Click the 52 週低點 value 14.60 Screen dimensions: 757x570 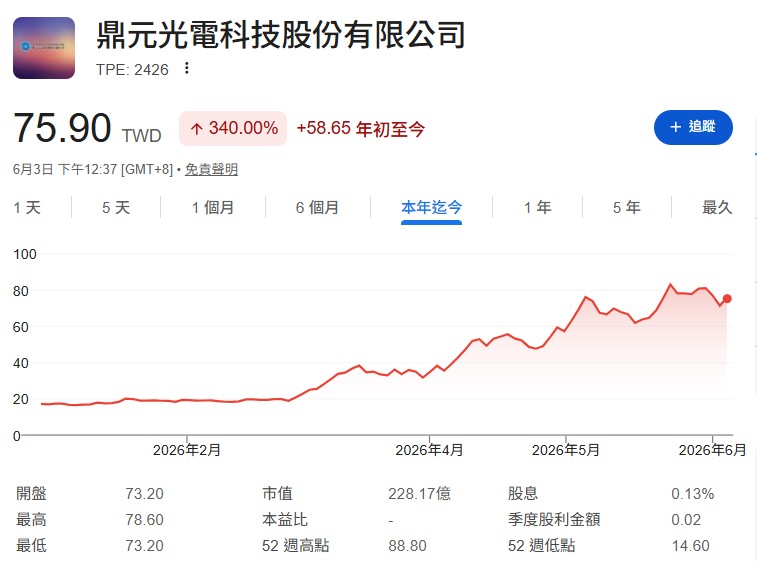(x=690, y=546)
